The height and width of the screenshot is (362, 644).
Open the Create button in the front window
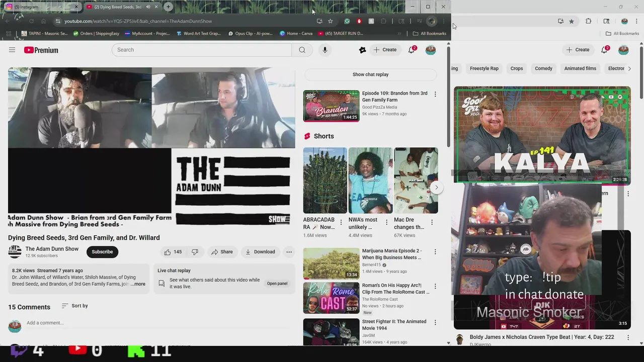click(x=385, y=50)
